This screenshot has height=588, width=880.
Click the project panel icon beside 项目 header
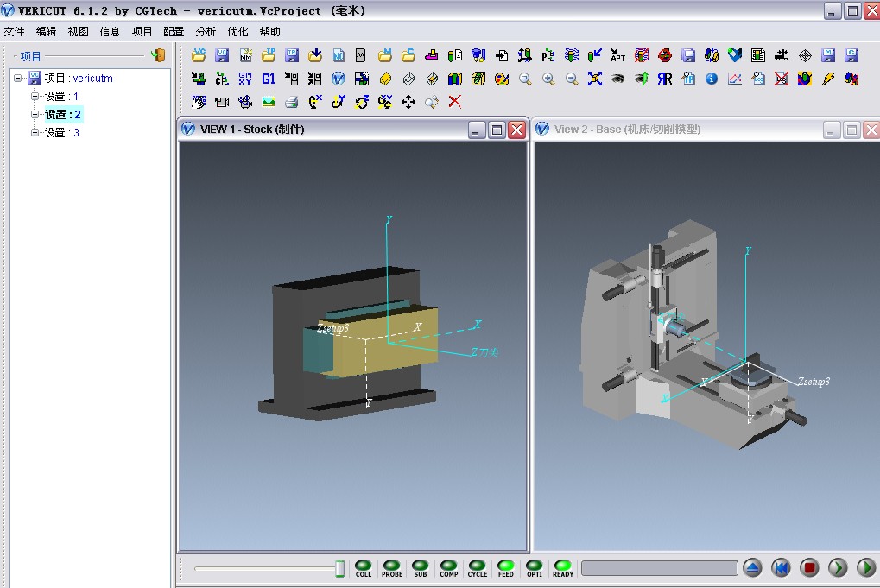click(158, 55)
